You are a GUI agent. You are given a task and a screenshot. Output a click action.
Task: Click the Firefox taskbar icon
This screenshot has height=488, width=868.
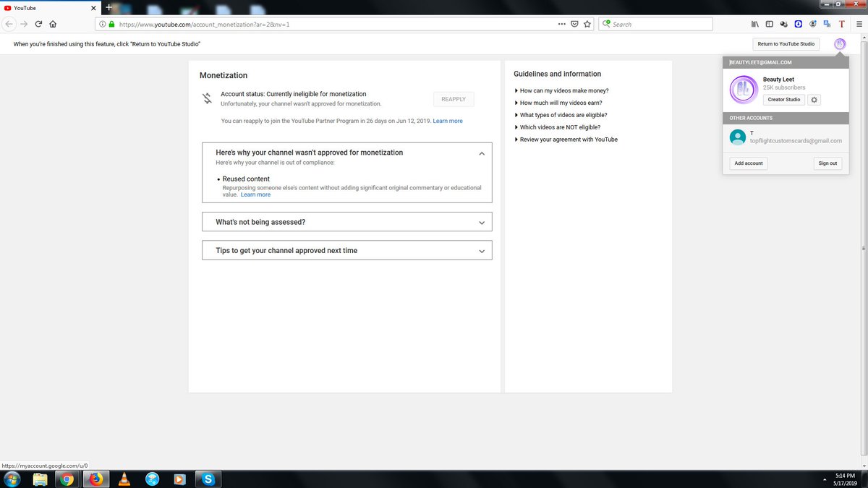pyautogui.click(x=95, y=479)
